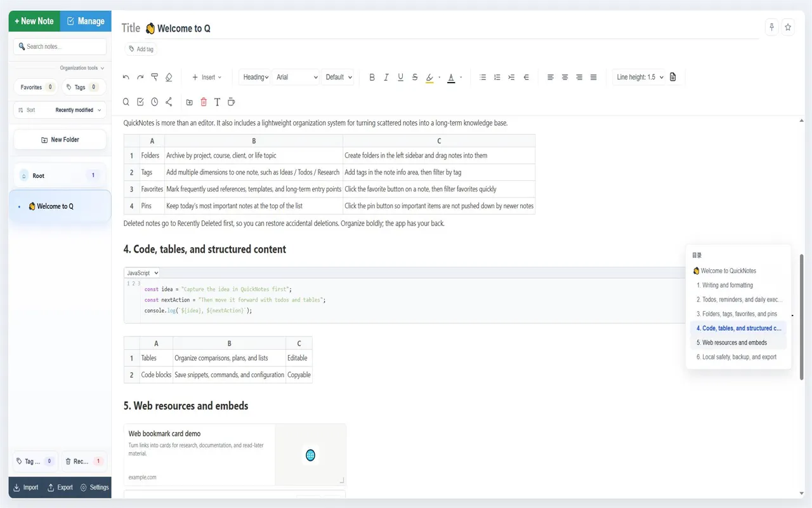Screen dimensions: 812x508
Task: Center align the text
Action: (565, 77)
